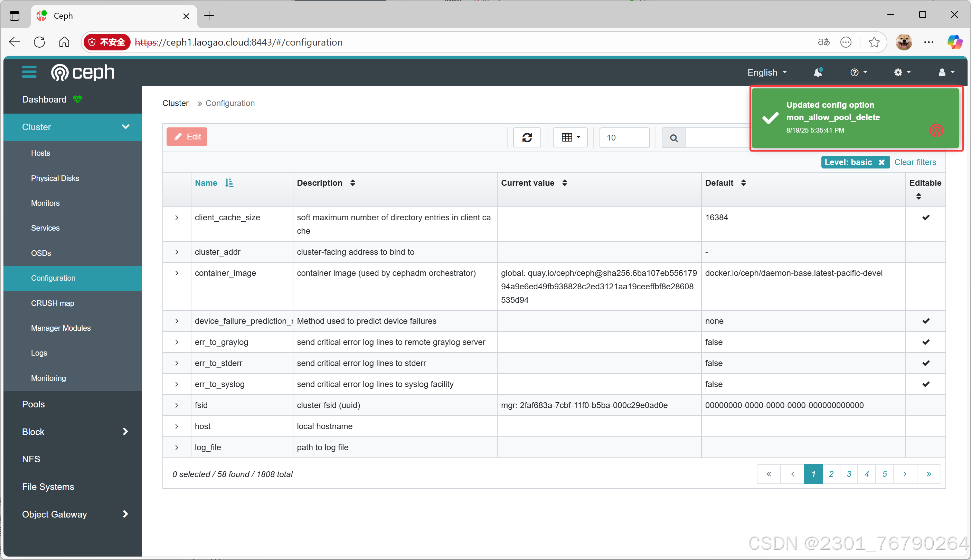Screen dimensions: 971x560
Task: Click the table refresh icon
Action: pyautogui.click(x=527, y=137)
